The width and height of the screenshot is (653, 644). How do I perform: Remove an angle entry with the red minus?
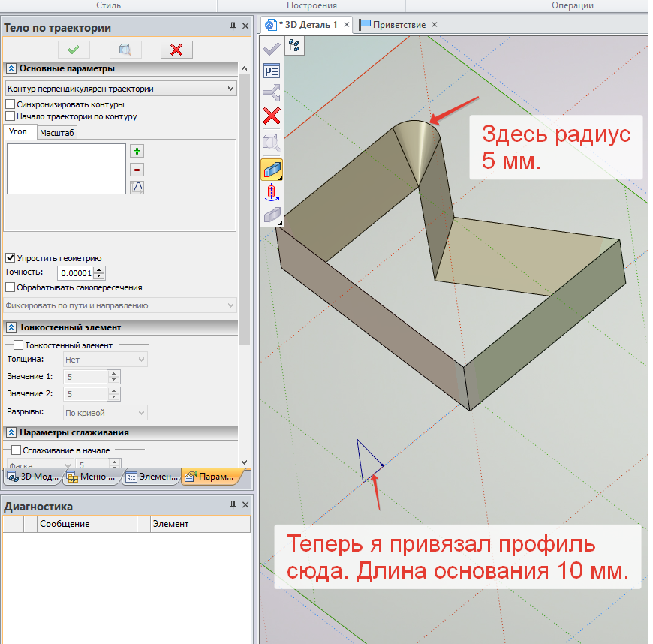point(137,170)
